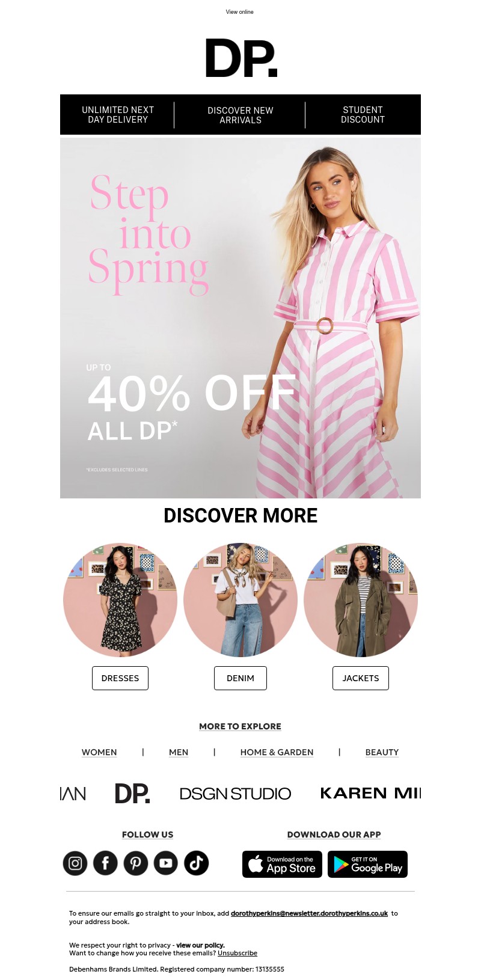Viewport: 481px width, 980px height.
Task: Click the Unsubscribe link
Action: [x=237, y=953]
